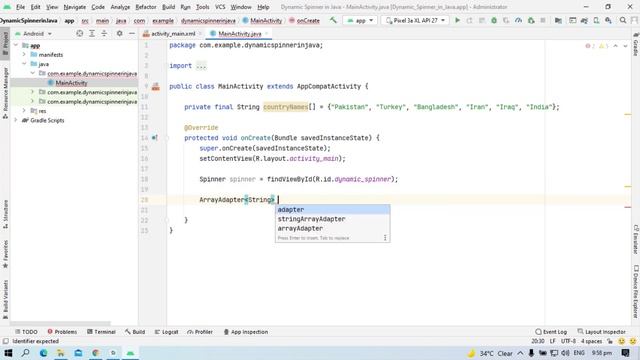Open App Inspection tool window
Screen dimensions: 640x360
coord(246,332)
